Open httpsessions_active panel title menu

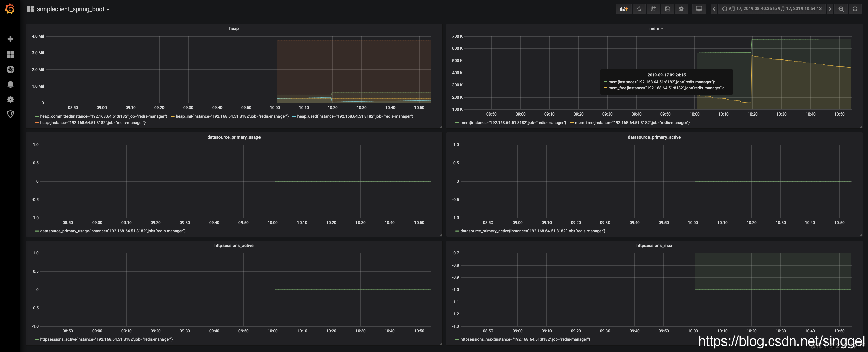[x=234, y=246]
